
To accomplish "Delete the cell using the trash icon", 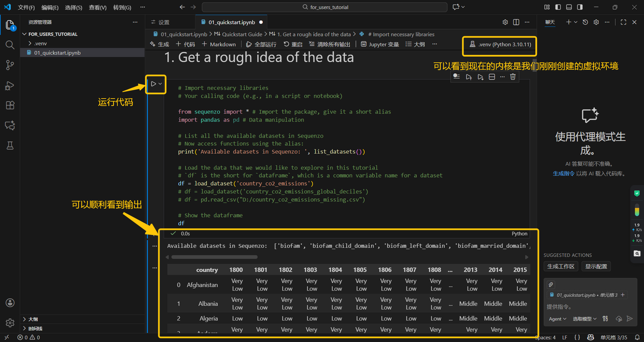I will point(513,77).
